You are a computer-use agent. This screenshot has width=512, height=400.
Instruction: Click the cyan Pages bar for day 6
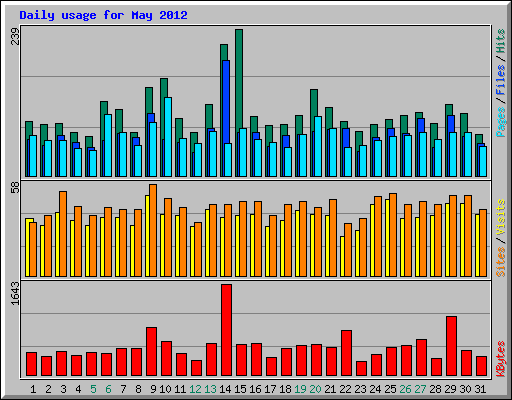108,145
